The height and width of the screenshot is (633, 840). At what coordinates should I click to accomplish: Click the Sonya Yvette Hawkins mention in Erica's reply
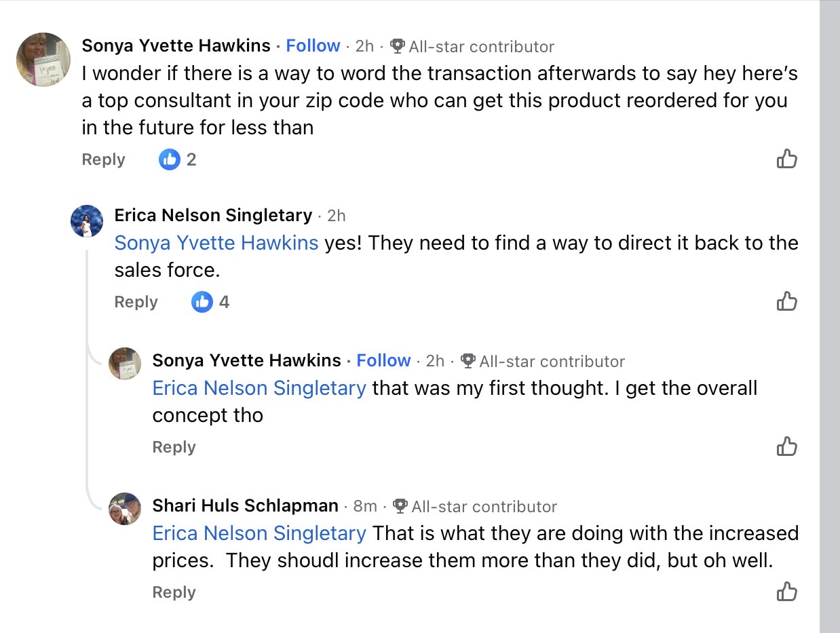point(216,243)
